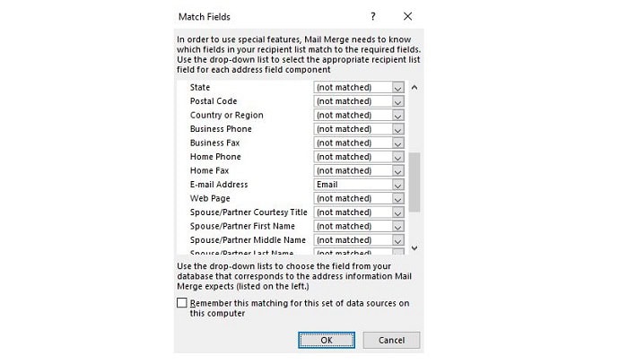Screen dimensions: 628x364
Task: Click the Help question mark icon
Action: click(x=372, y=16)
